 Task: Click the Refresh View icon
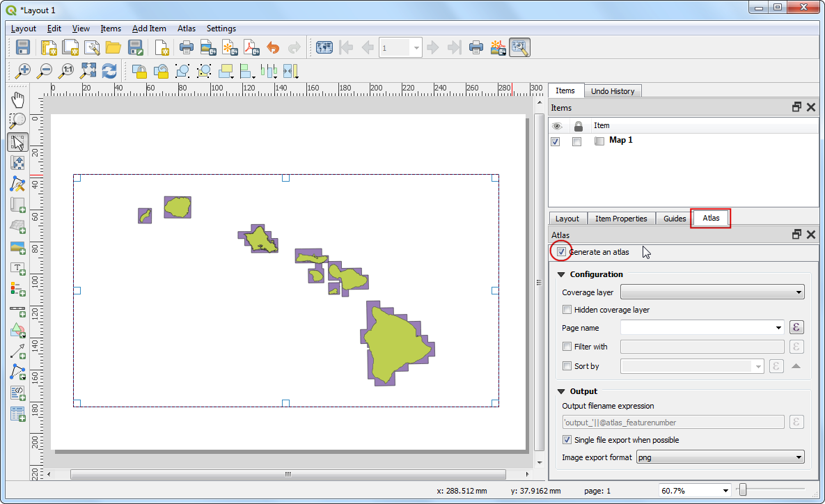(x=109, y=70)
